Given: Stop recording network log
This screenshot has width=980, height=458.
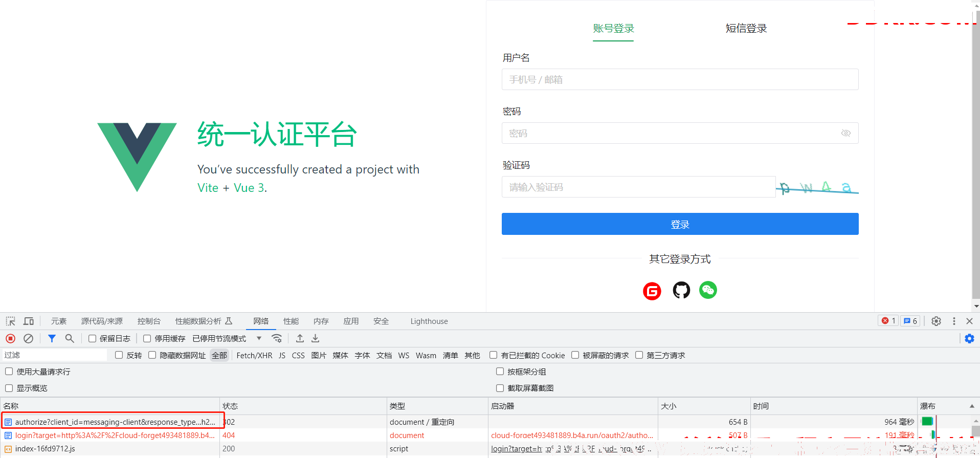Looking at the screenshot, I should click(x=11, y=338).
